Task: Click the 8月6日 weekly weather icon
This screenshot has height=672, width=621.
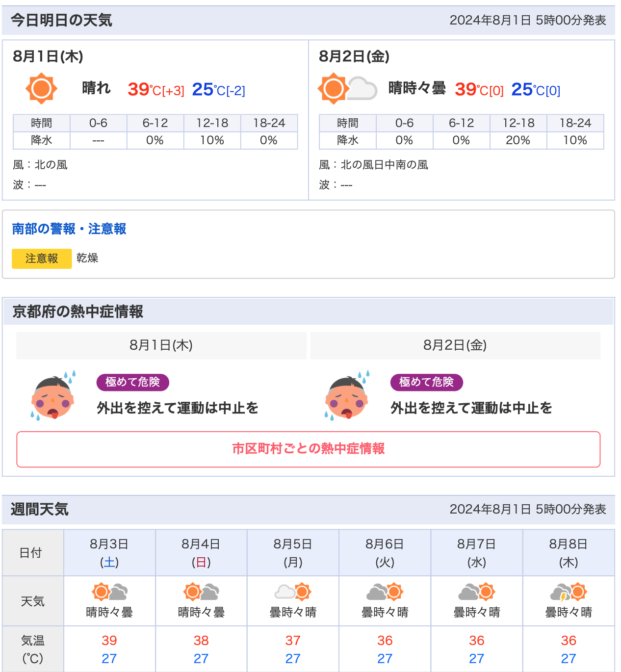Action: pyautogui.click(x=385, y=592)
